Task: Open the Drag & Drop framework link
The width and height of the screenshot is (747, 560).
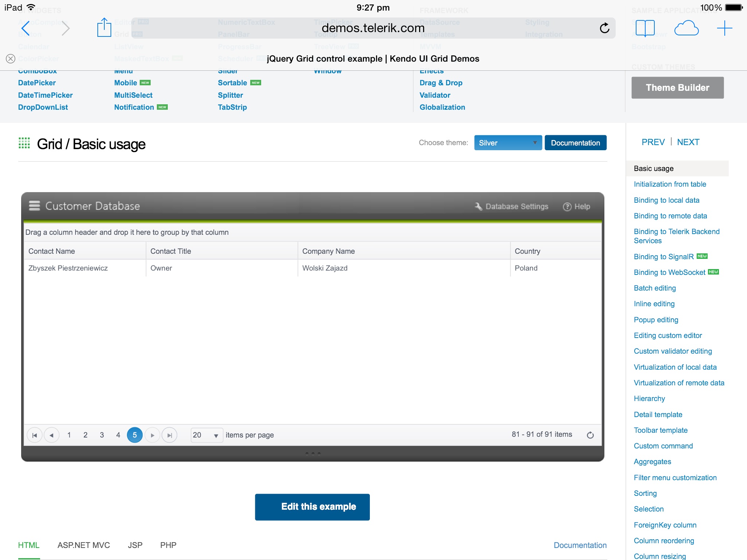Action: click(441, 83)
